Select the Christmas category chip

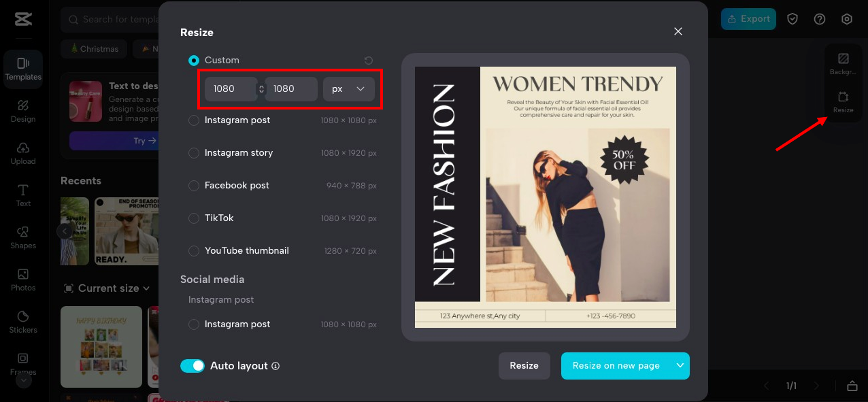[93, 49]
